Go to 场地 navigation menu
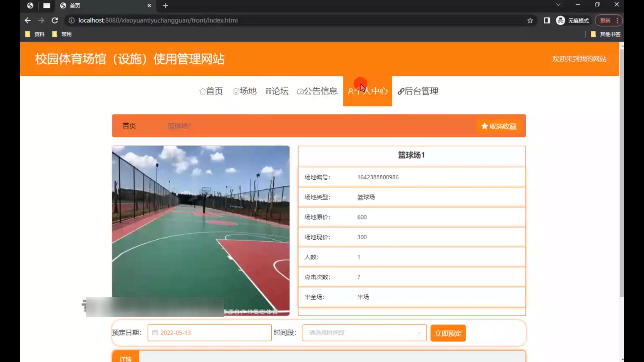The width and height of the screenshot is (644, 362). point(245,91)
